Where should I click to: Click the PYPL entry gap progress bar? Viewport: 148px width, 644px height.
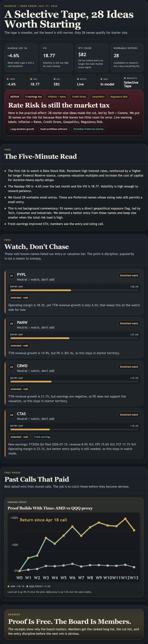[x=74, y=290]
